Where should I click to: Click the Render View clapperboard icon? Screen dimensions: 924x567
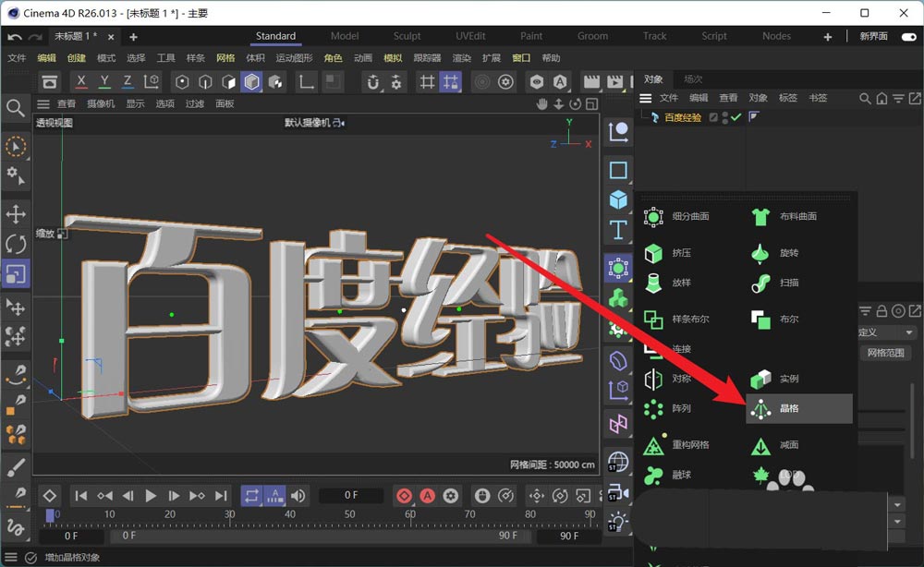591,82
